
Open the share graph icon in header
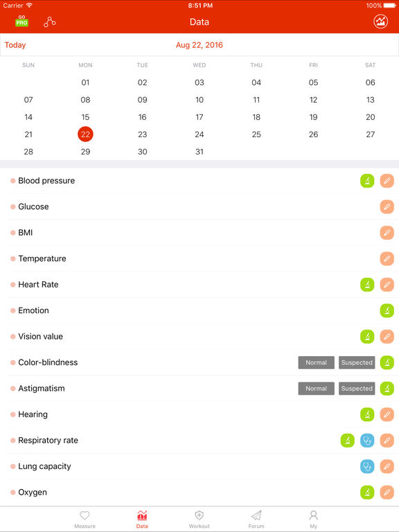[50, 22]
